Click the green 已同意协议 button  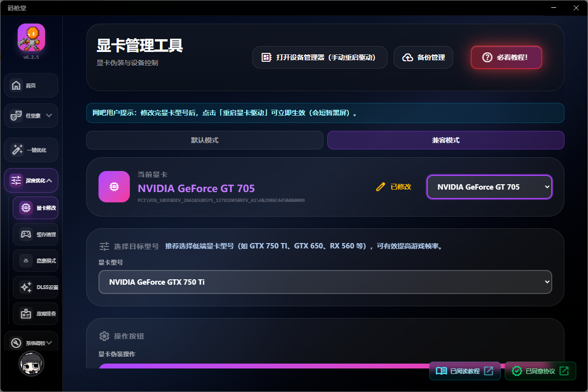click(x=540, y=371)
